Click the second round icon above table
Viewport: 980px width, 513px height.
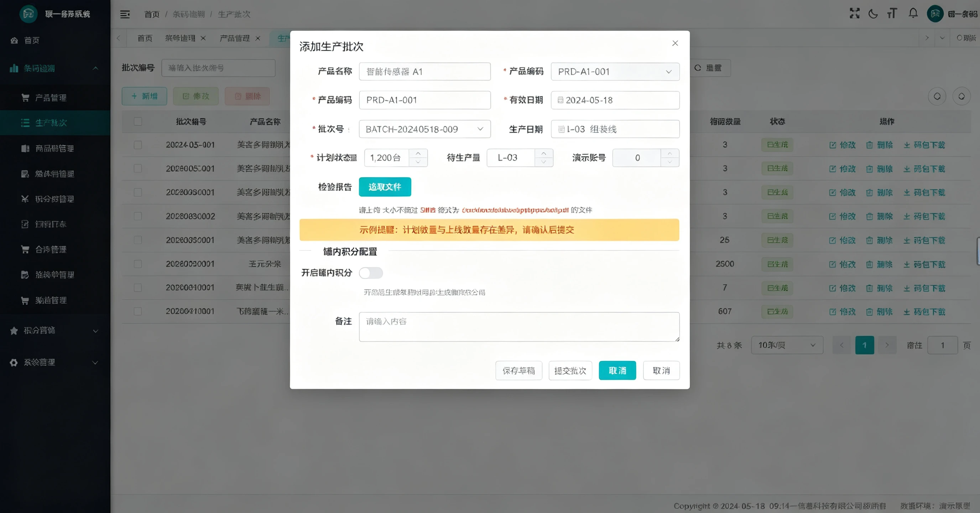(x=961, y=97)
